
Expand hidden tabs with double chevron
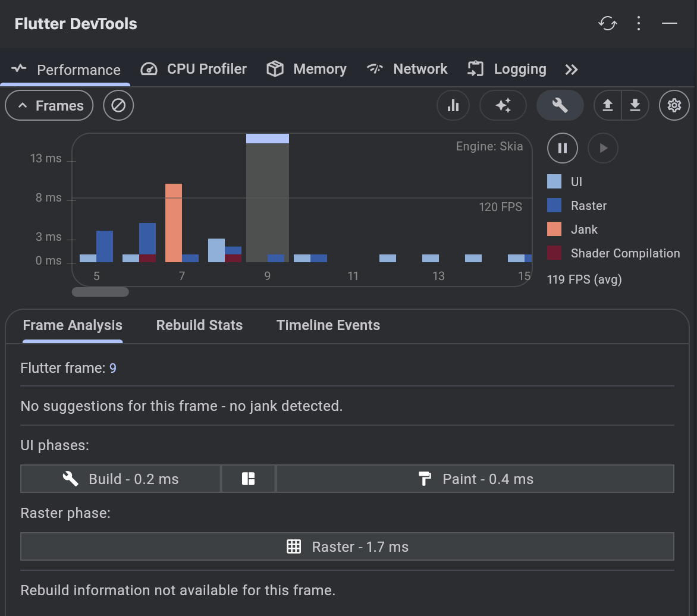click(571, 70)
